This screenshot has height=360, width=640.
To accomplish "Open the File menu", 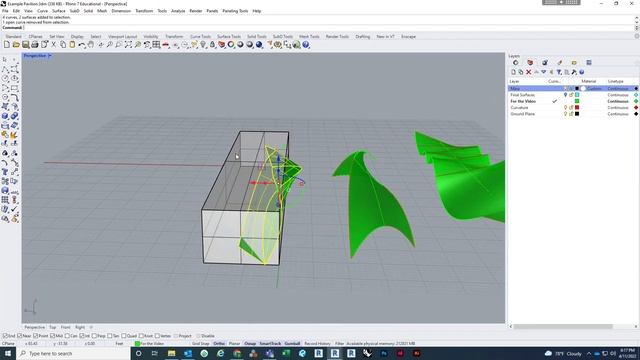I will 5,11.
